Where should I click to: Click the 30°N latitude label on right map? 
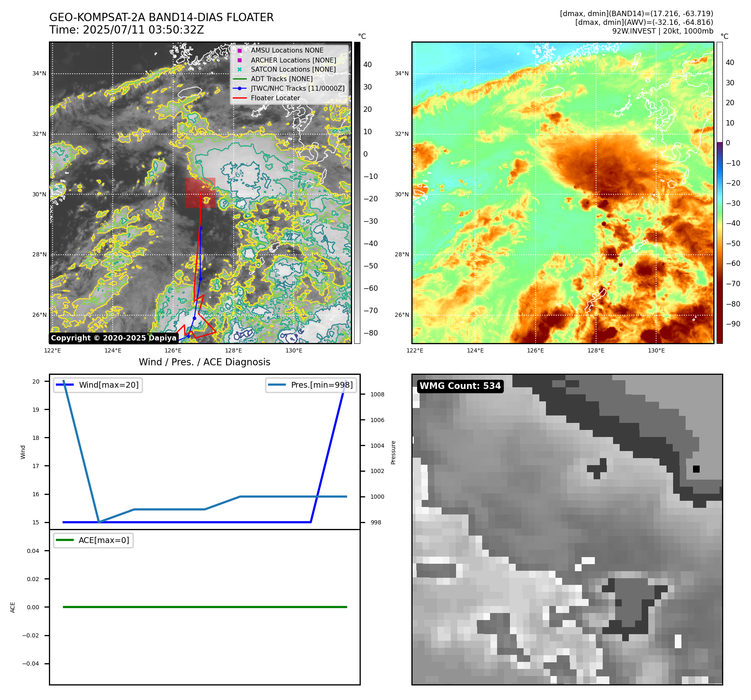point(401,194)
